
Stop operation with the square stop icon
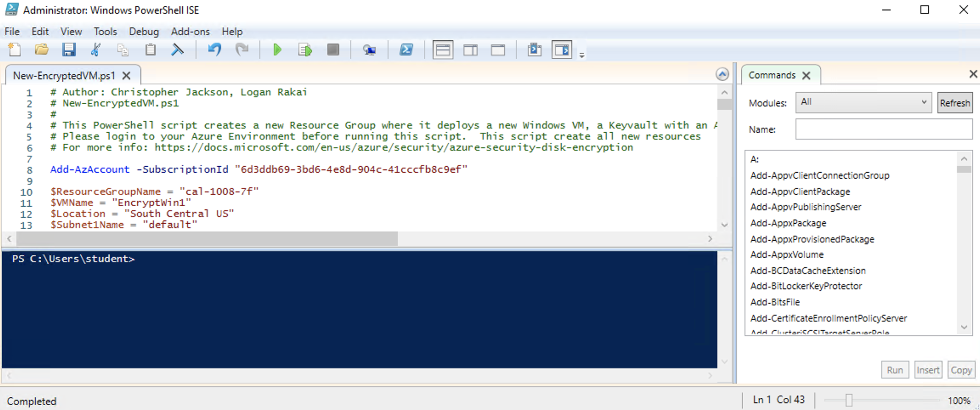pyautogui.click(x=333, y=50)
